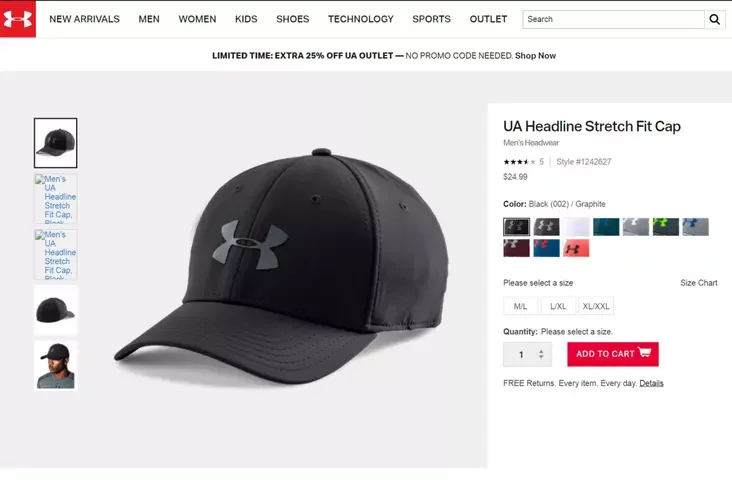
Task: Click the search magnifier icon
Action: pos(715,19)
